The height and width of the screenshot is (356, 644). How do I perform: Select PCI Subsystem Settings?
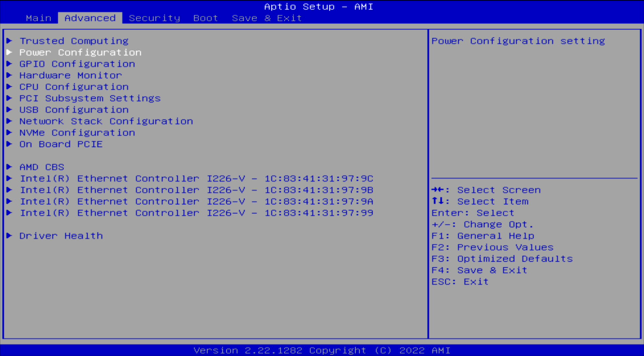pyautogui.click(x=90, y=98)
